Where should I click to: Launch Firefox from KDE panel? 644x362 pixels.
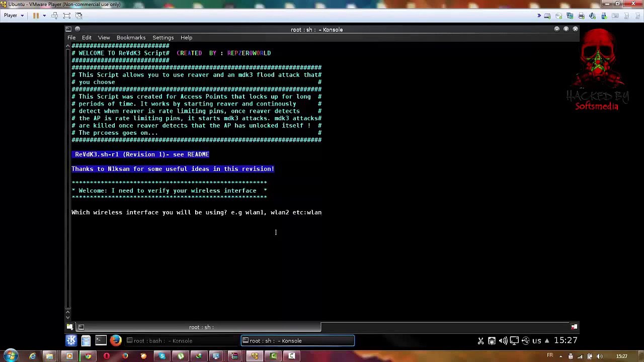click(116, 341)
